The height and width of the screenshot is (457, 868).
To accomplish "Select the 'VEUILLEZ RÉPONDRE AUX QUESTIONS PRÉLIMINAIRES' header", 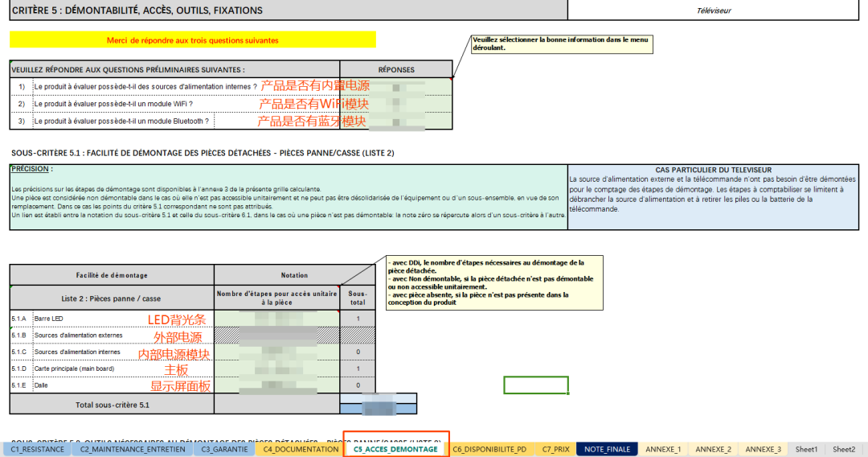I will point(175,70).
